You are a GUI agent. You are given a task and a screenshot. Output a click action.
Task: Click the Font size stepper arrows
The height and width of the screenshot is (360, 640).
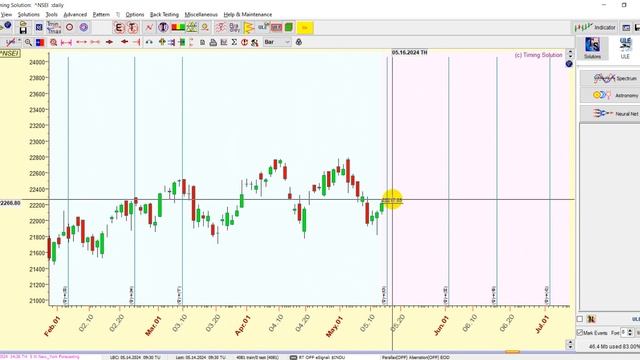coord(630,333)
